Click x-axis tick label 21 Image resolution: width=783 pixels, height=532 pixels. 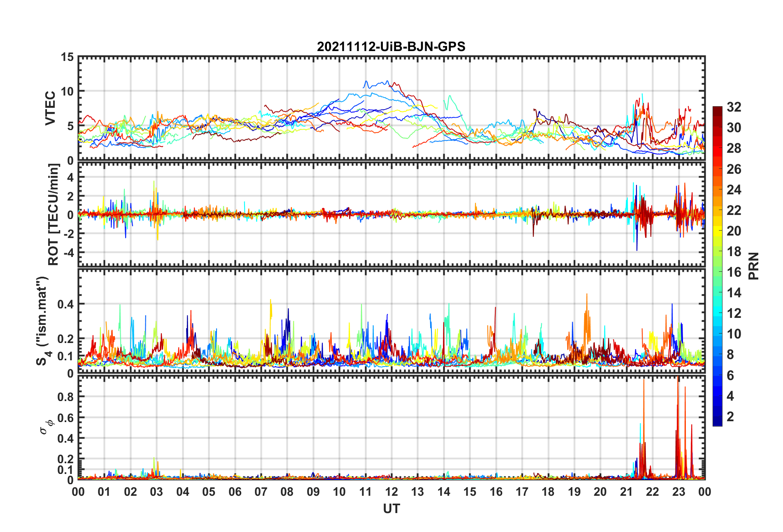627,492
